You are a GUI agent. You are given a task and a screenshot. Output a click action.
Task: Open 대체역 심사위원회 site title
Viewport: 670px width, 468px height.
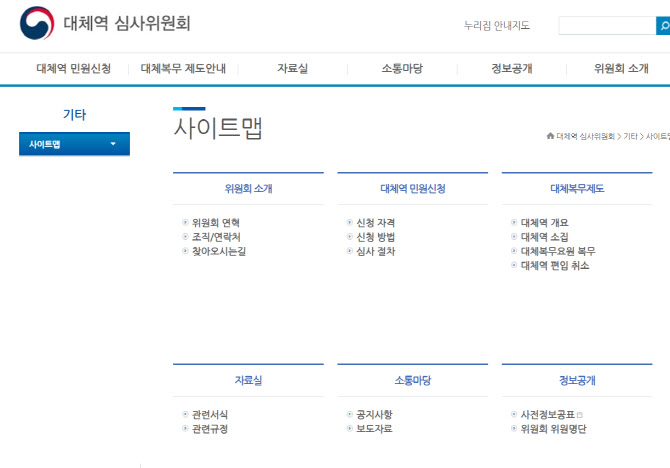click(x=127, y=23)
